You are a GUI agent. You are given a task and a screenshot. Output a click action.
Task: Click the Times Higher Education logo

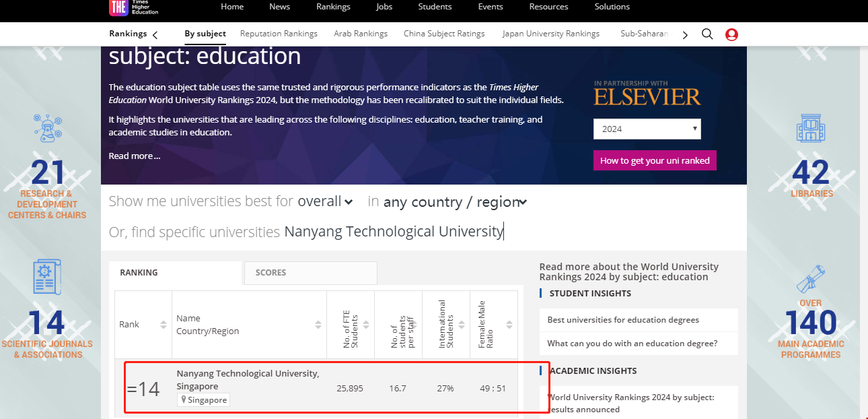133,9
